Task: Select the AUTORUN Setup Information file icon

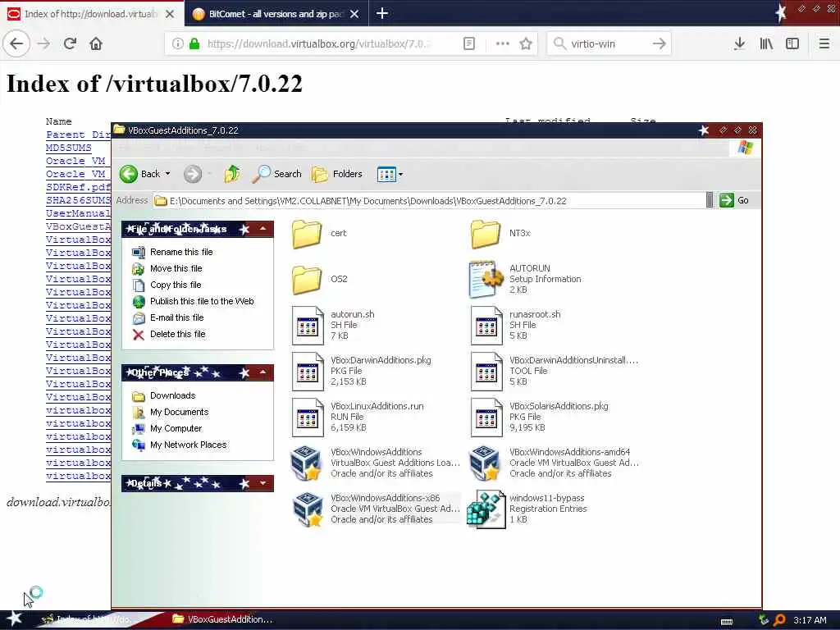Action: click(486, 279)
